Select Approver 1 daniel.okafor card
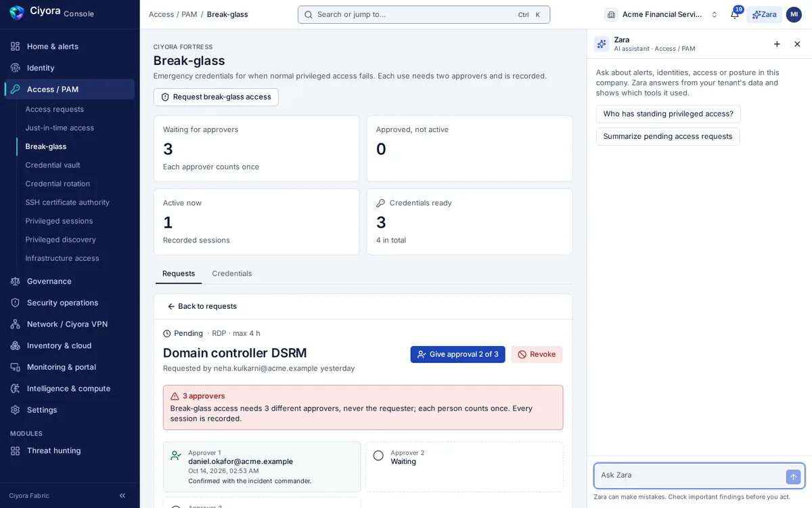The height and width of the screenshot is (508, 812). pos(262,467)
